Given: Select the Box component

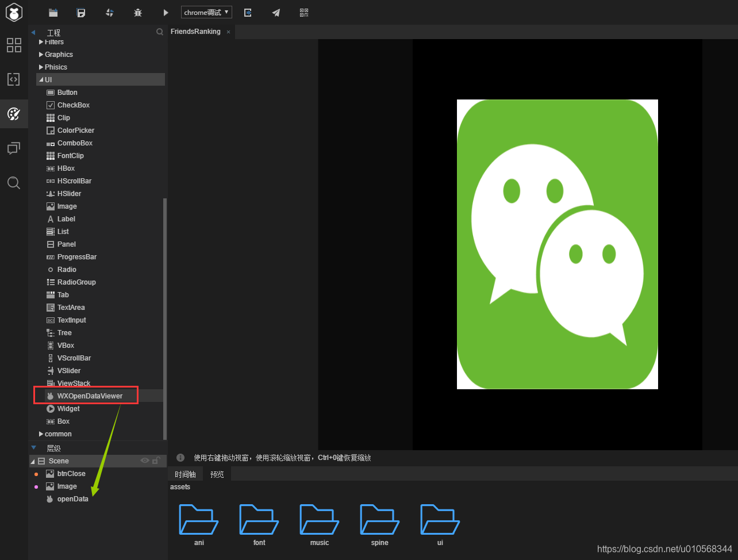Looking at the screenshot, I should pyautogui.click(x=63, y=421).
